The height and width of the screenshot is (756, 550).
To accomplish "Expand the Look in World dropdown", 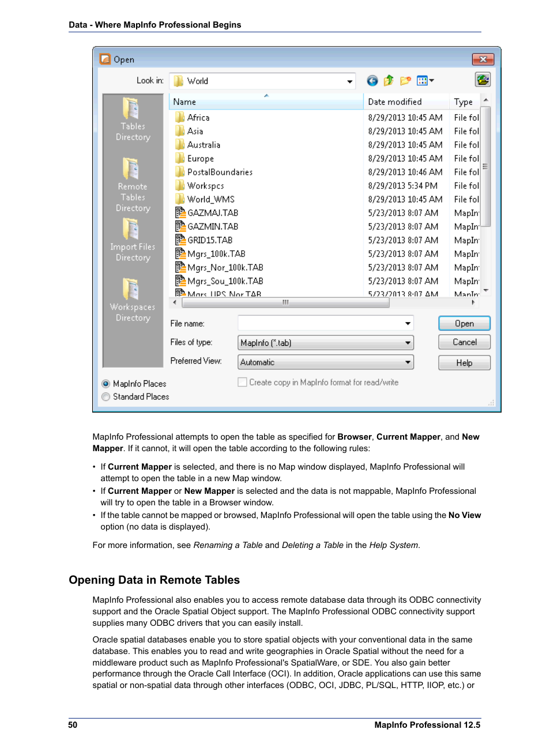I will pos(349,81).
